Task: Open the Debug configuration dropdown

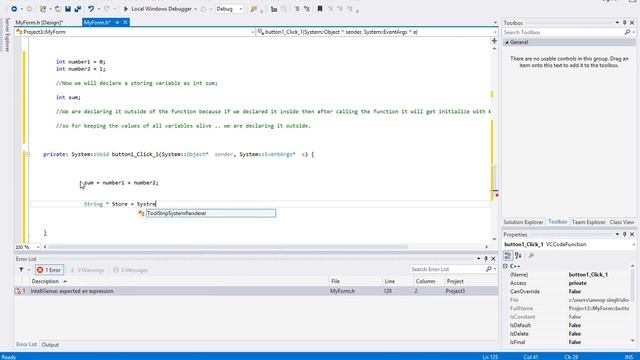Action: 229,9
